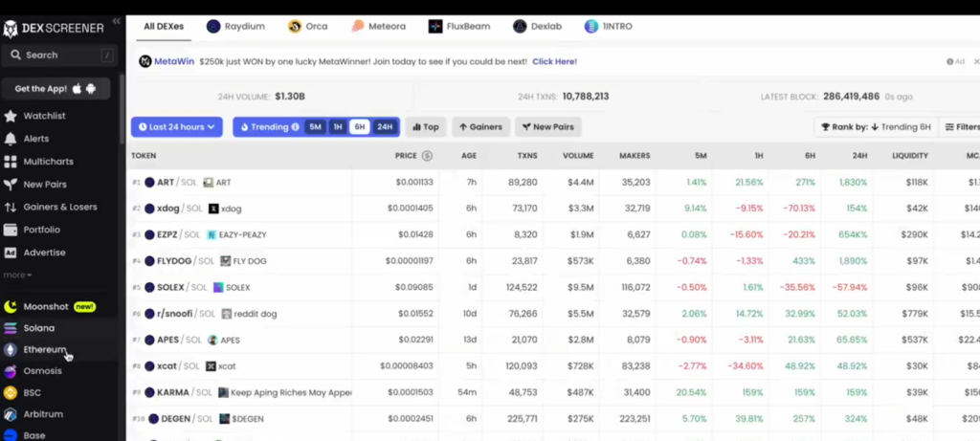
Task: Click the Gainers button
Action: [x=480, y=127]
